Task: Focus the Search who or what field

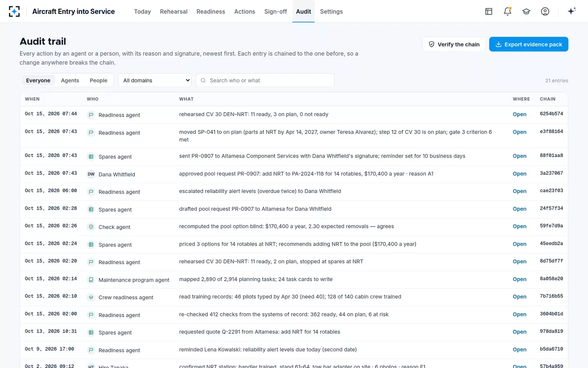Action: (x=265, y=80)
